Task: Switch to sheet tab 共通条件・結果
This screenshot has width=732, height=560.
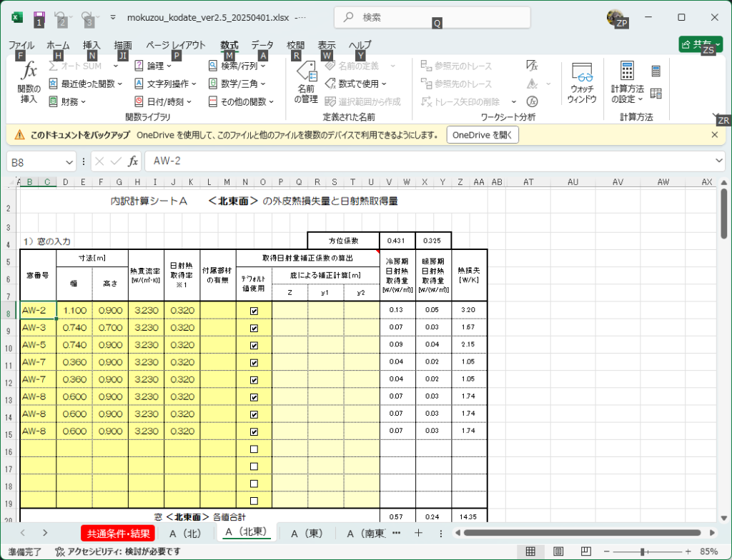Action: (118, 534)
